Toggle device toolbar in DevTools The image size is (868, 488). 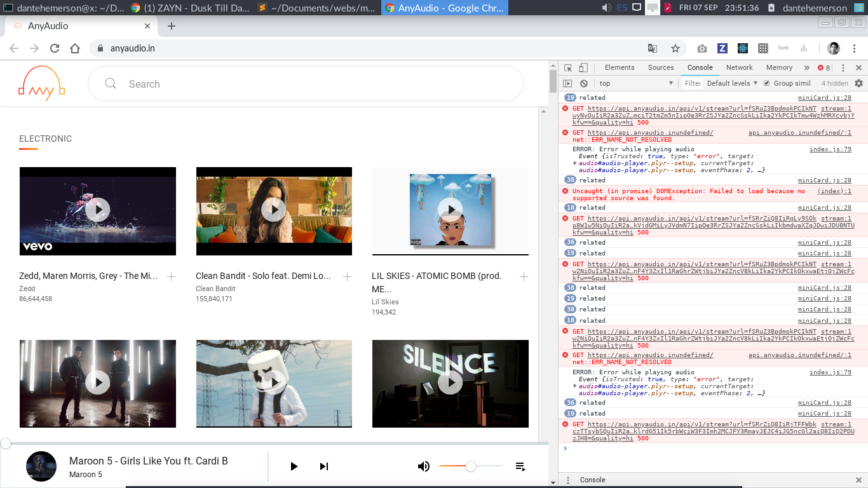coord(583,67)
